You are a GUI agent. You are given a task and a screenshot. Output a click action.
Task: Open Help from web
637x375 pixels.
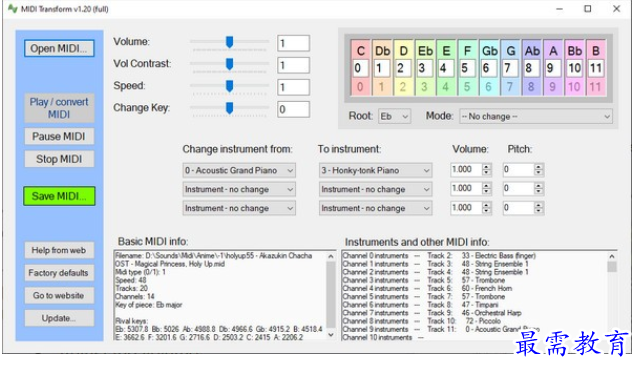pyautogui.click(x=59, y=250)
